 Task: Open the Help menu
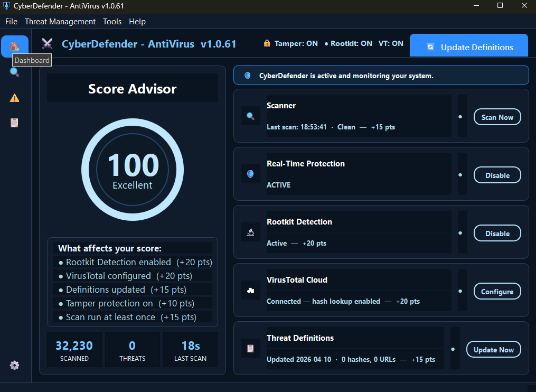(x=137, y=22)
